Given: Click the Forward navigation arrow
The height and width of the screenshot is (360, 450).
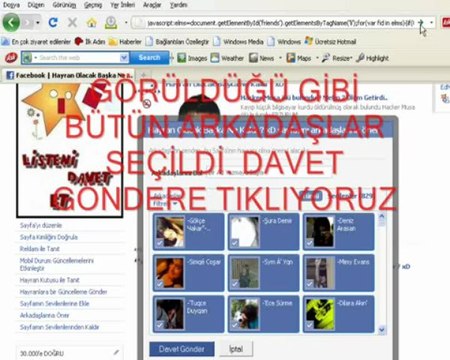Looking at the screenshot, I should 27,23.
